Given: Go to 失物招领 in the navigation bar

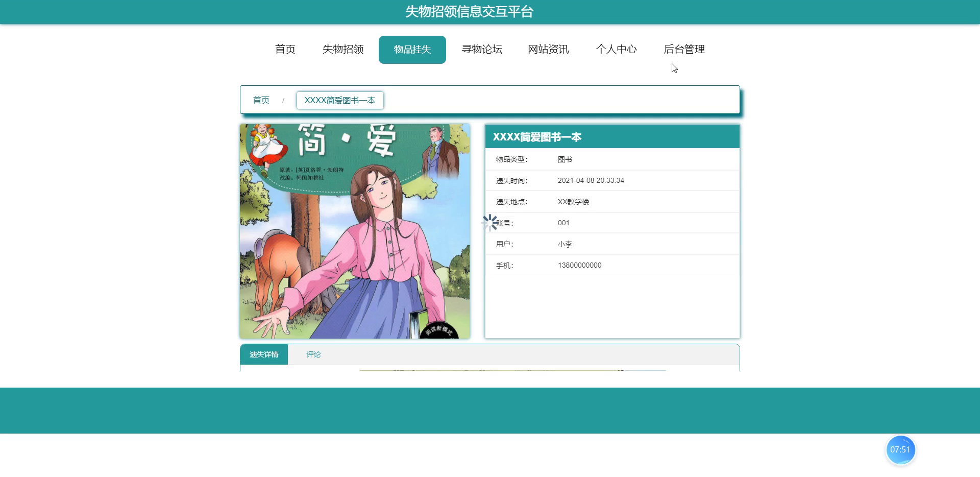Looking at the screenshot, I should click(x=343, y=50).
